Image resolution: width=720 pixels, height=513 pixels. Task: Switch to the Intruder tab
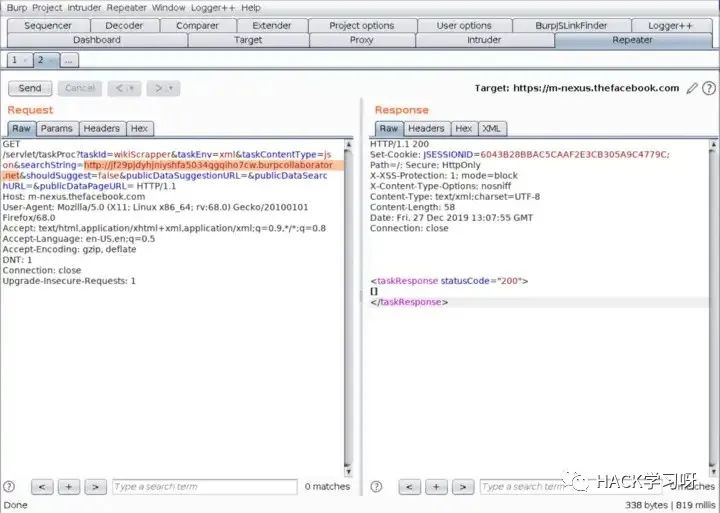point(484,40)
